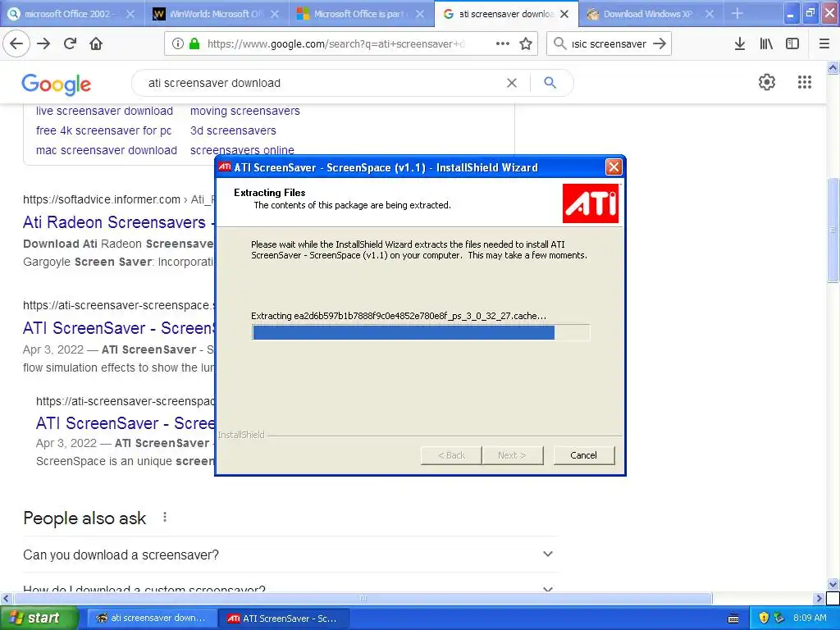Click the extraction progress bar
This screenshot has height=630, width=840.
click(x=421, y=332)
